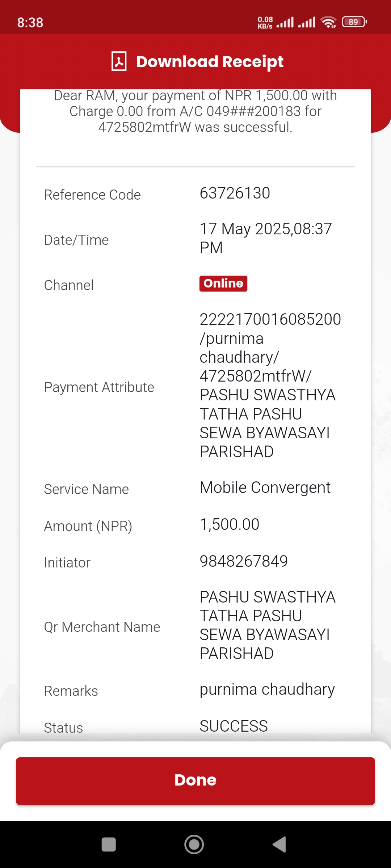This screenshot has height=868, width=391.
Task: Tap the PDF receipt icon
Action: [119, 61]
